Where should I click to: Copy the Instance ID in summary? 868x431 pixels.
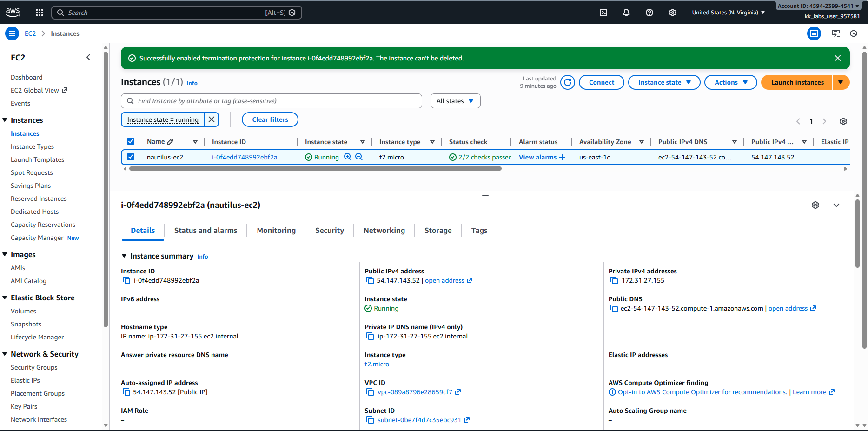pos(126,280)
